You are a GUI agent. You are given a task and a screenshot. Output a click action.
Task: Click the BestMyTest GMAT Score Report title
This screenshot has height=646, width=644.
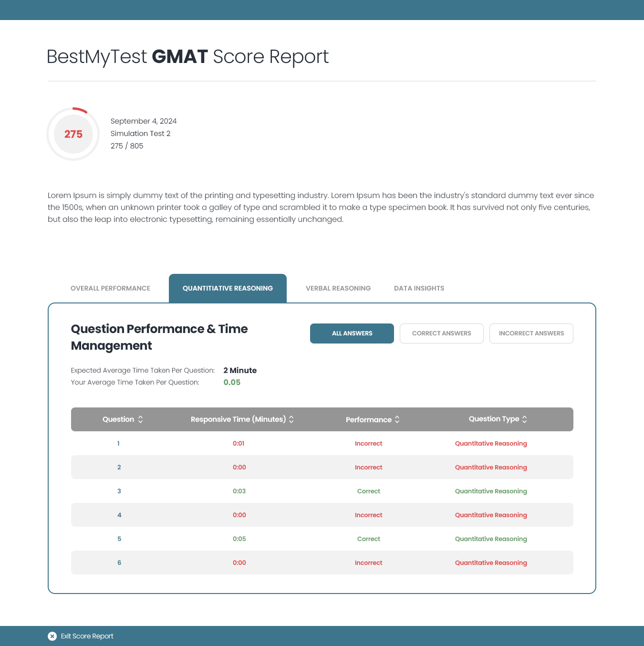(187, 57)
